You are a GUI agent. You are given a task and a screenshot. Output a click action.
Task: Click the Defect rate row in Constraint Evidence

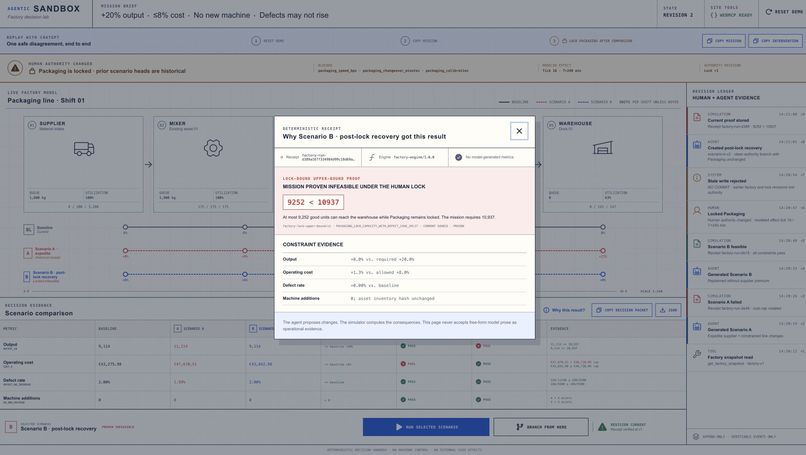[x=405, y=285]
